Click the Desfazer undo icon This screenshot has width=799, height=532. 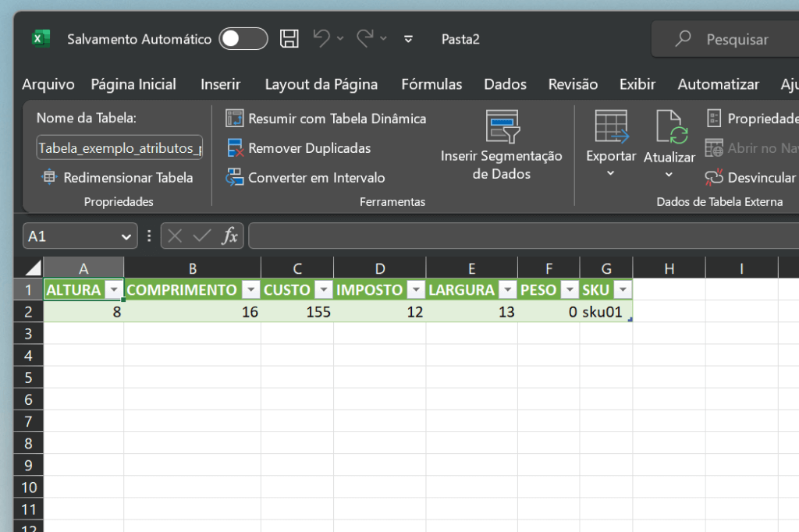(x=321, y=38)
